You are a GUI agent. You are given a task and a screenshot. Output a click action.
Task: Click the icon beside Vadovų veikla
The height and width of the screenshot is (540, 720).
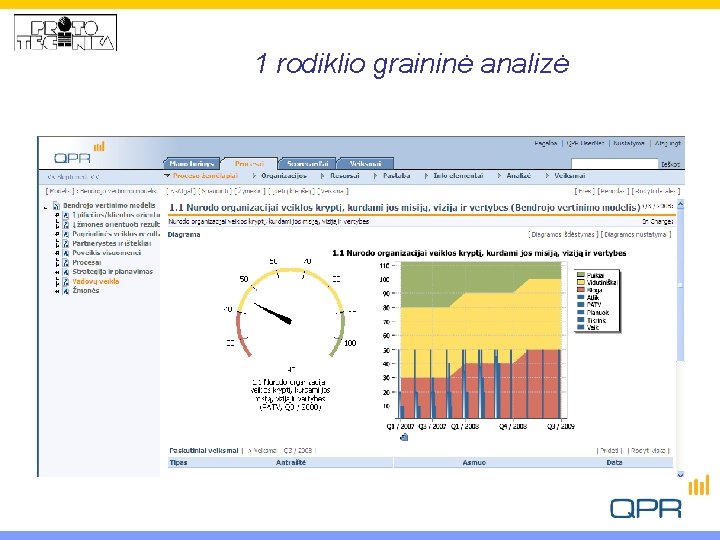pos(66,281)
